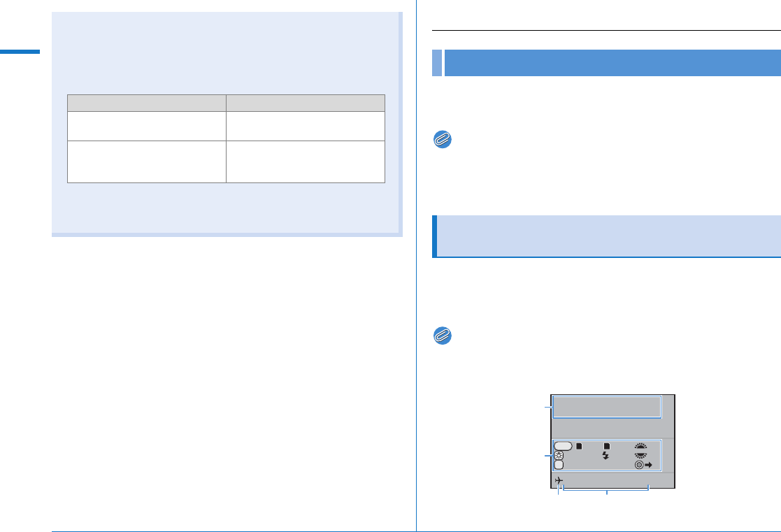Select the left memory card icon

(x=580, y=445)
